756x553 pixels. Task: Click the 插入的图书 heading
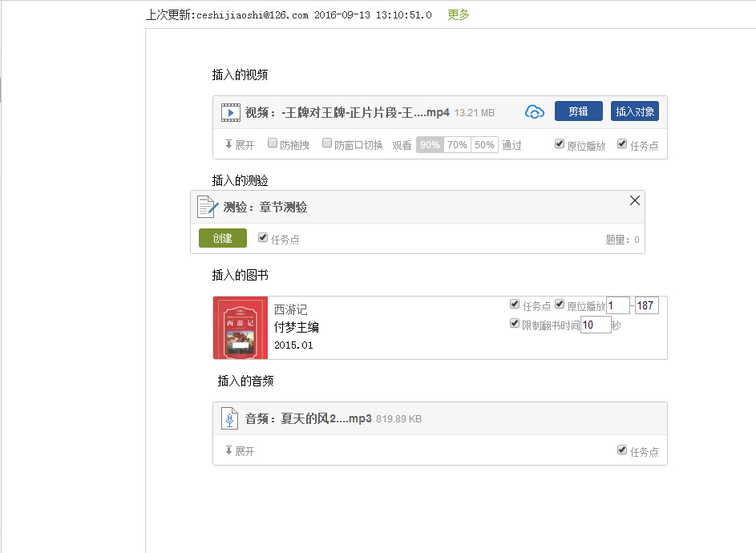point(240,275)
